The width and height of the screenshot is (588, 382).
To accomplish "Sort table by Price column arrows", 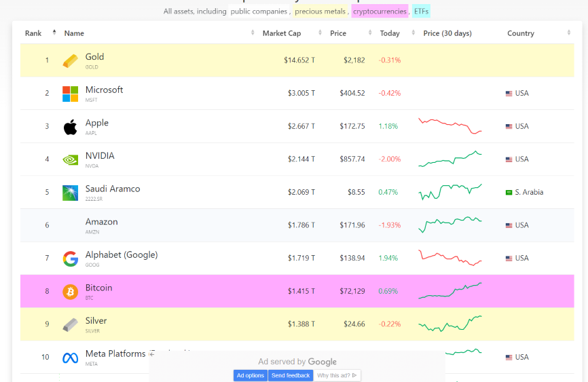I will [x=370, y=33].
